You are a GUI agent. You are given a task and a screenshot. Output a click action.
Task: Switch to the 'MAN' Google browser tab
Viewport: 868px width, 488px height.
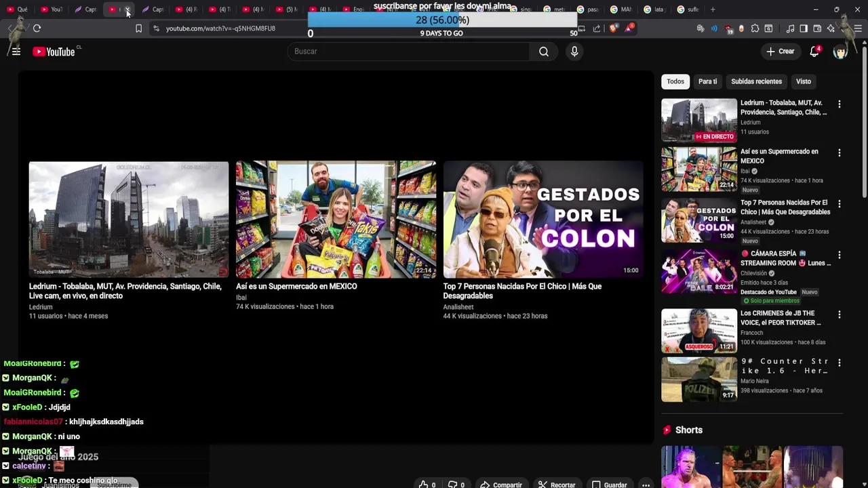pyautogui.click(x=620, y=9)
